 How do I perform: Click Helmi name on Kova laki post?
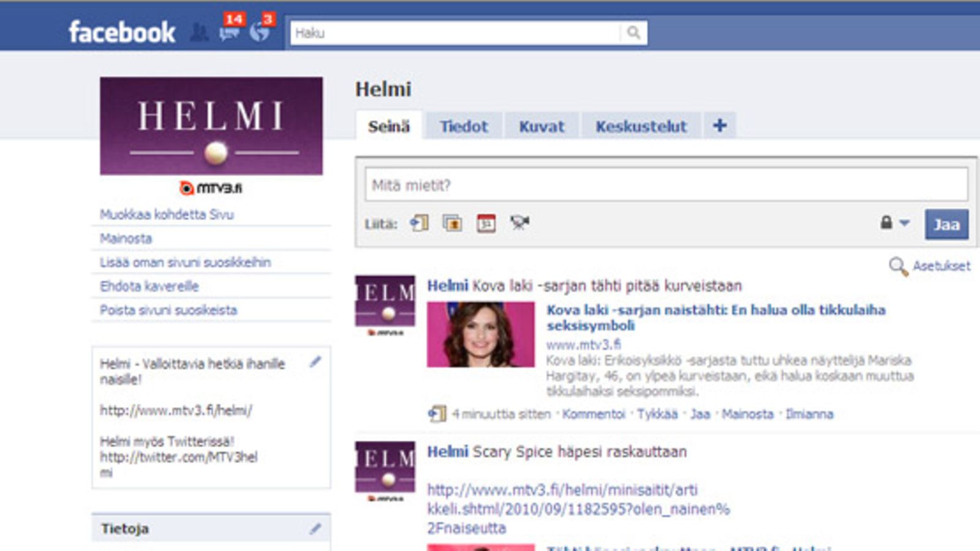pyautogui.click(x=448, y=285)
